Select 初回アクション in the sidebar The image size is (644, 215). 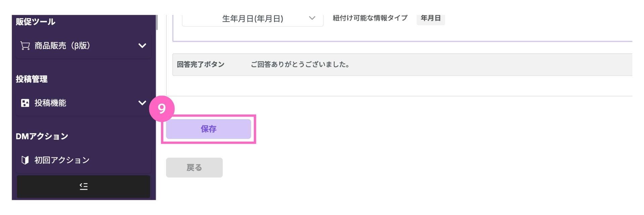[84, 160]
